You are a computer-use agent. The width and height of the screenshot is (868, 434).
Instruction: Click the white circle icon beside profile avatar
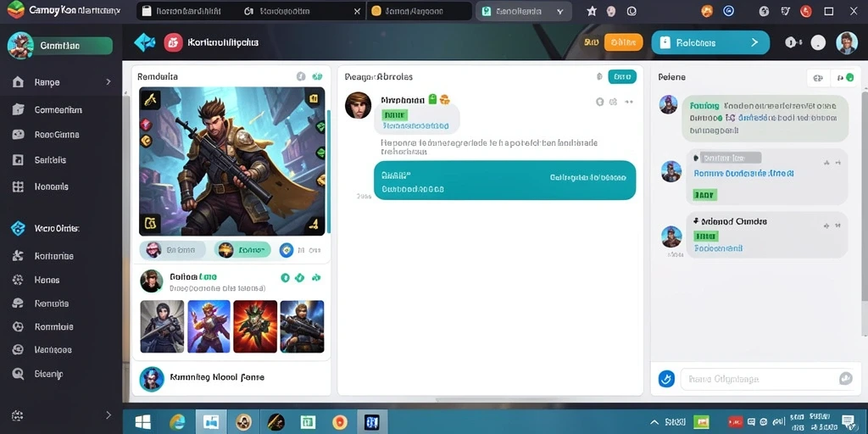click(x=818, y=42)
